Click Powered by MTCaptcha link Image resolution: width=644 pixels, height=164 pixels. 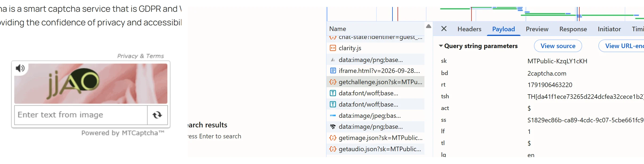click(x=123, y=133)
